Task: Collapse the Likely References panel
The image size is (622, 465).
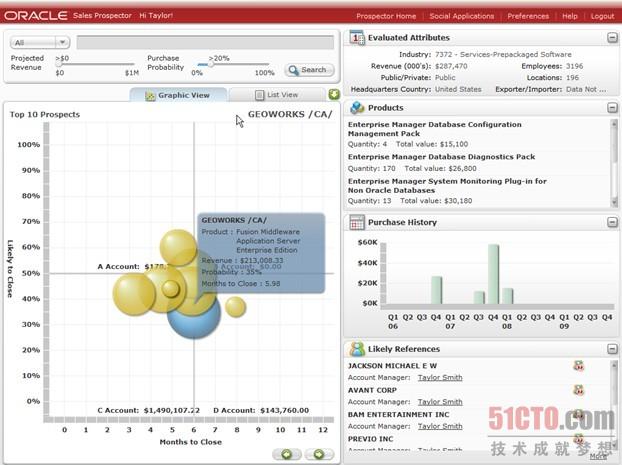Action: click(x=612, y=349)
